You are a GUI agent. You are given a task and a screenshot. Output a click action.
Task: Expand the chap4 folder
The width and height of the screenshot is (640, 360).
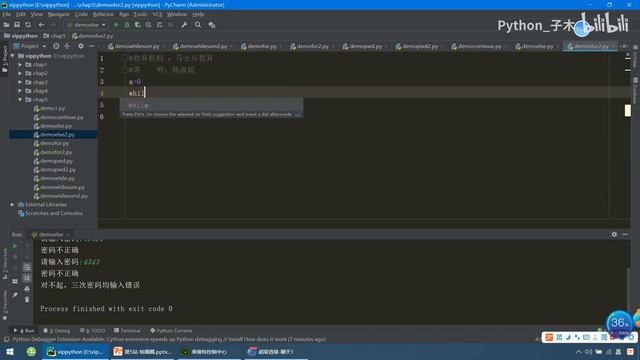point(20,91)
